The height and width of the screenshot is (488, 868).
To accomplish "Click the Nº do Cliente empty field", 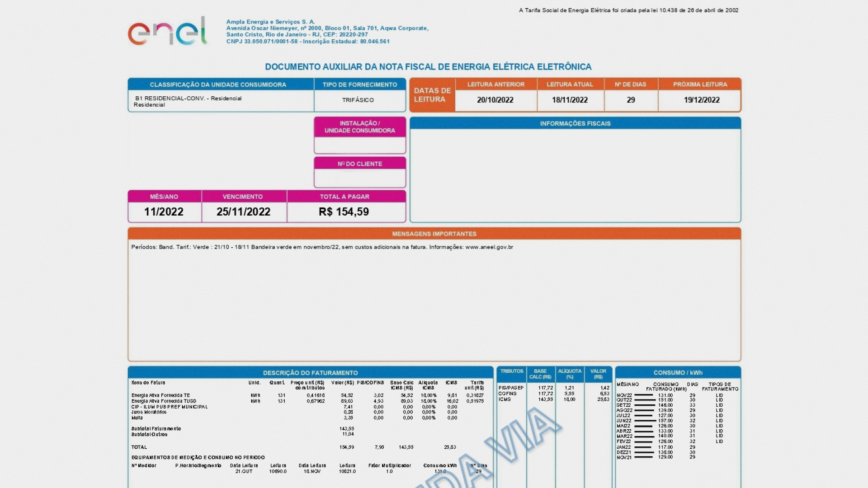I will click(360, 178).
